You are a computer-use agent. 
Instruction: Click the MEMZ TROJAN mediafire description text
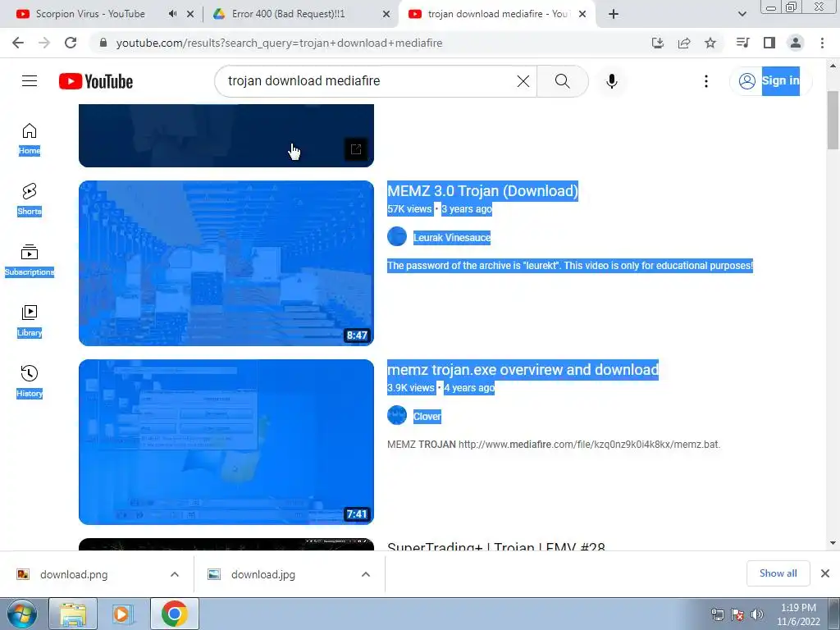554,445
